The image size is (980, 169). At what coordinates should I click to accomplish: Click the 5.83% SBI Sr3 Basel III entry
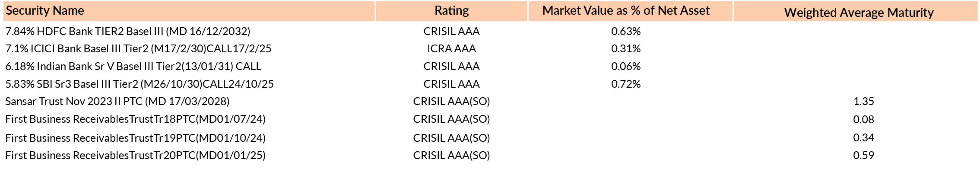[x=140, y=84]
